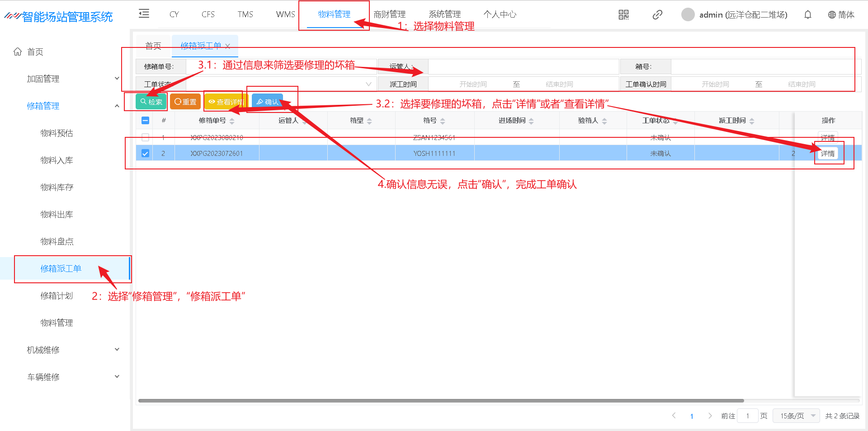Expand the 机械维修 sidebar menu
Image resolution: width=868 pixels, height=431 pixels.
pyautogui.click(x=72, y=350)
